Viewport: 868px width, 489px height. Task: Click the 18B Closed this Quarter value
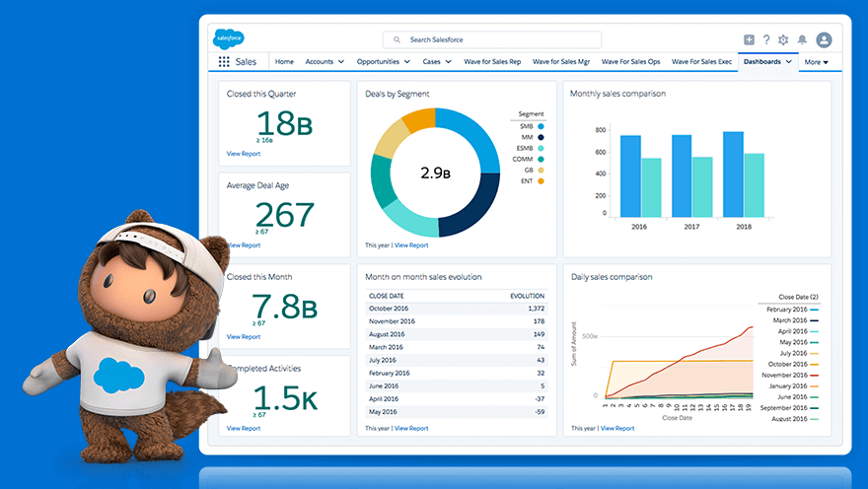(x=284, y=123)
